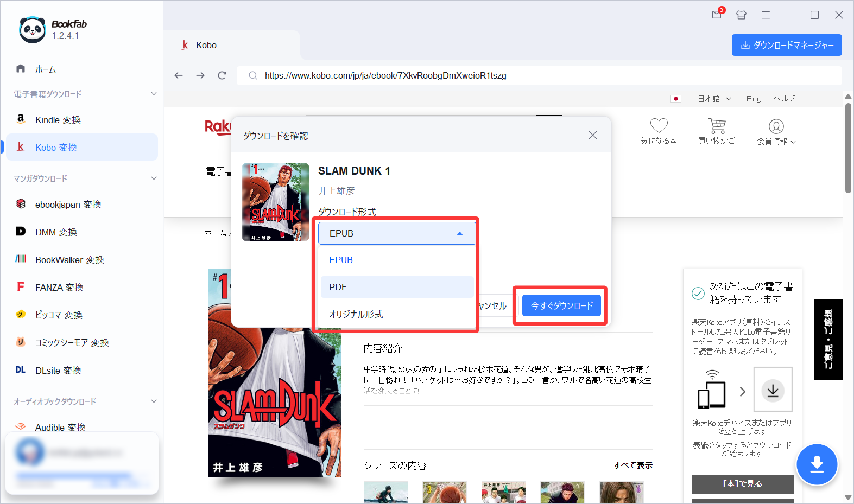This screenshot has width=854, height=504.
Task: Click the floating blue download button
Action: click(817, 465)
